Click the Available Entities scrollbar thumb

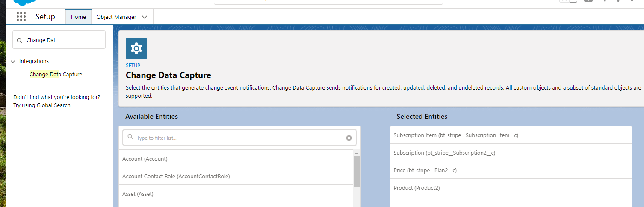357,171
